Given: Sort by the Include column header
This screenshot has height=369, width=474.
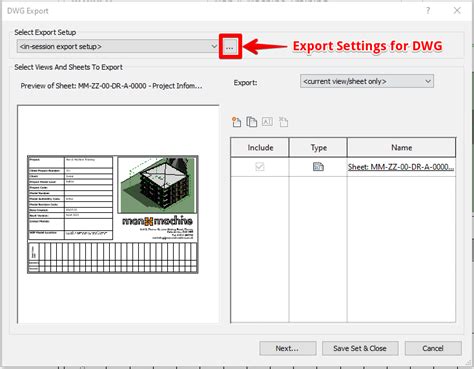Looking at the screenshot, I should point(260,148).
